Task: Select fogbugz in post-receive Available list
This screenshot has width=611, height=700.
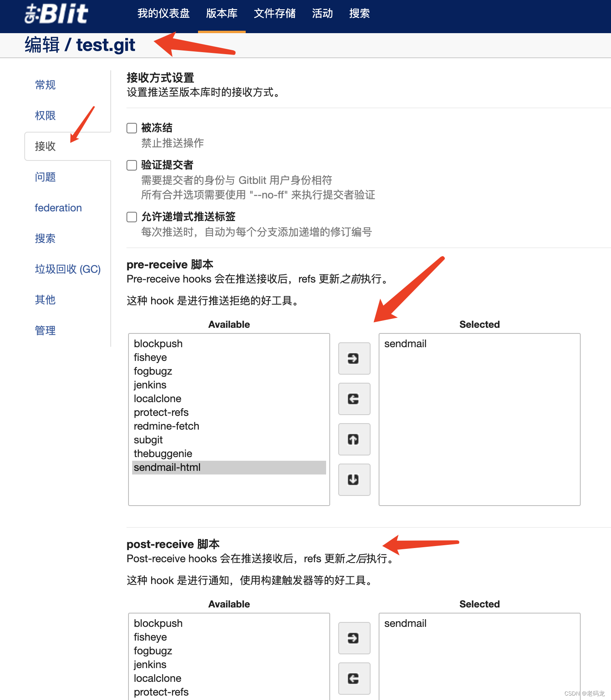Action: [x=229, y=651]
